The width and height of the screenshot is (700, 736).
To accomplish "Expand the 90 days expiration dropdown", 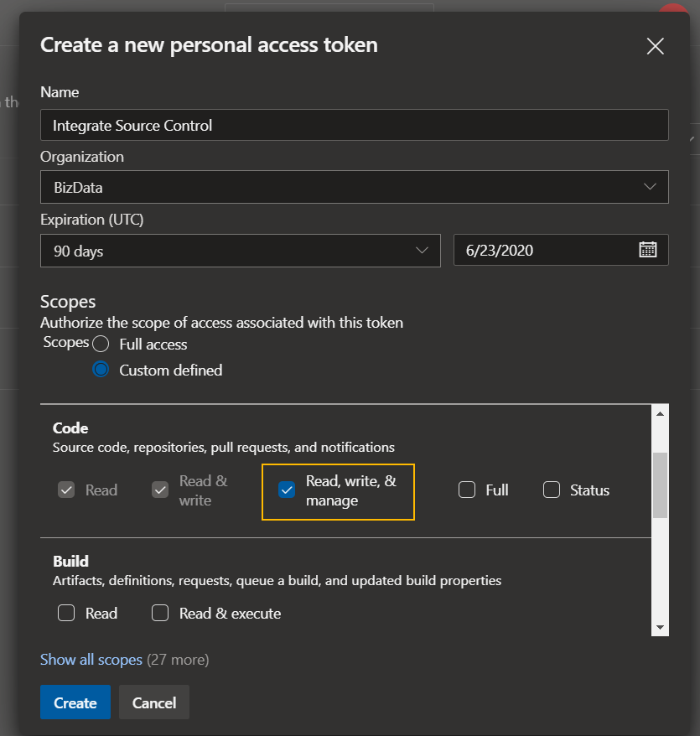I will coord(241,251).
